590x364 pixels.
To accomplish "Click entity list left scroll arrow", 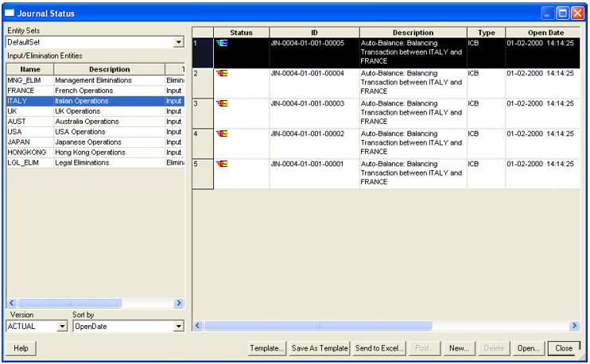I will (x=12, y=303).
